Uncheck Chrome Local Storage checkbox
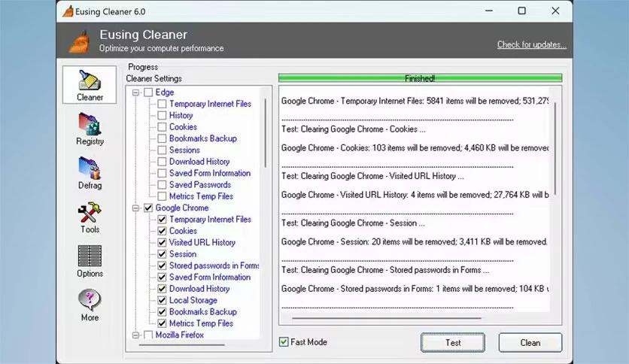Screen dimensions: 629x364 [x=162, y=300]
